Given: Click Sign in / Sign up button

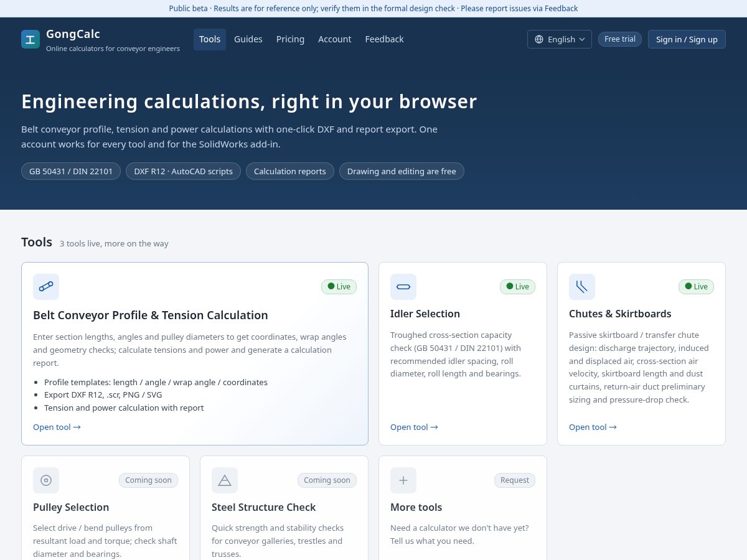Looking at the screenshot, I should (x=687, y=39).
